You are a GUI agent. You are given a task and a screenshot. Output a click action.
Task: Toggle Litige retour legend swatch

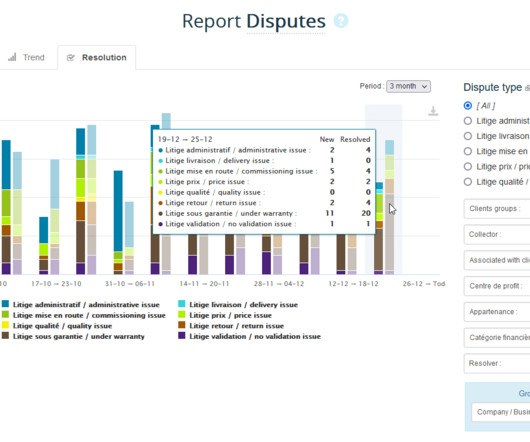(182, 325)
